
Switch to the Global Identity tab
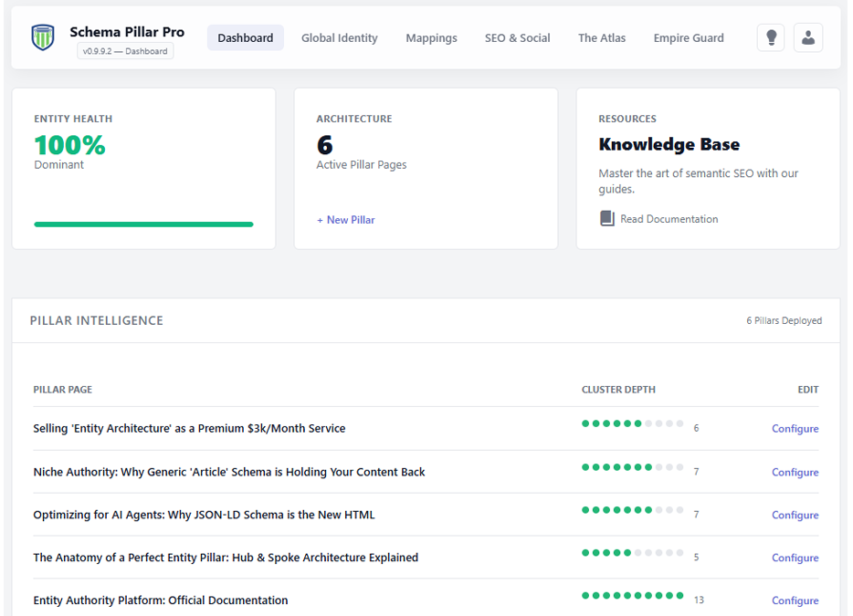[339, 37]
